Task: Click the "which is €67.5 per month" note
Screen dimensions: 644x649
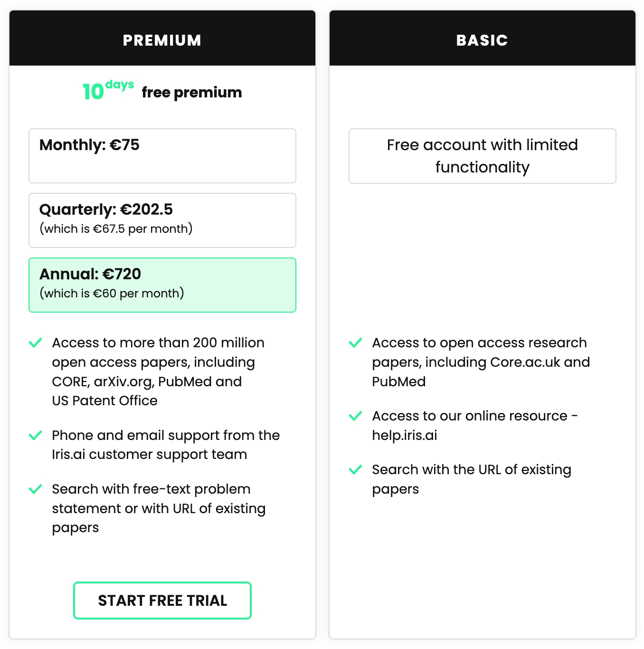Action: pos(116,229)
